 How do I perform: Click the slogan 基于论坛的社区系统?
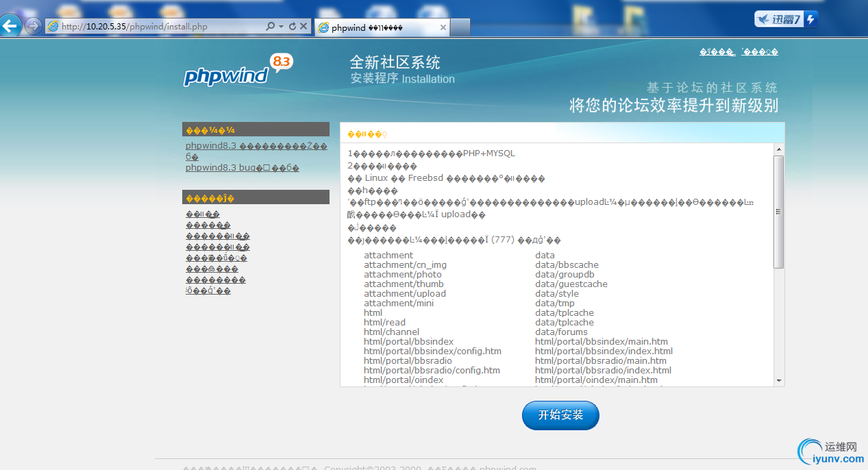point(712,88)
